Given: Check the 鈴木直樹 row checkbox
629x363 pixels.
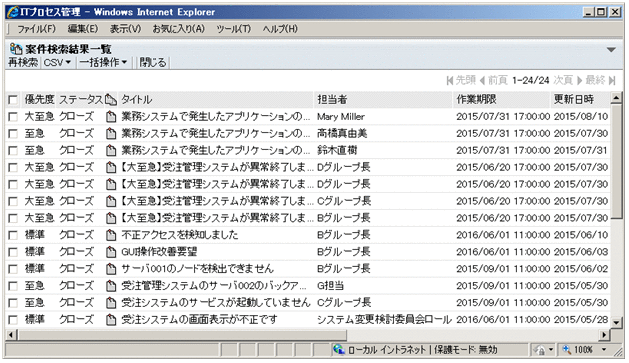Looking at the screenshot, I should (x=13, y=150).
